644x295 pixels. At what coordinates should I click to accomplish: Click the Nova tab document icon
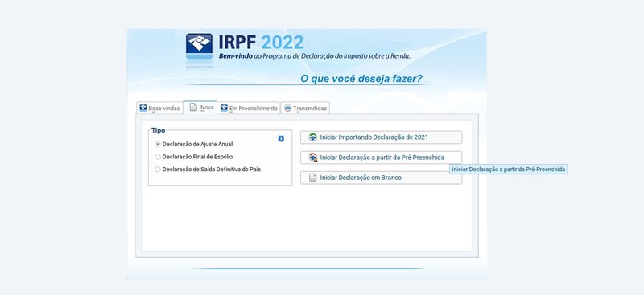[193, 108]
